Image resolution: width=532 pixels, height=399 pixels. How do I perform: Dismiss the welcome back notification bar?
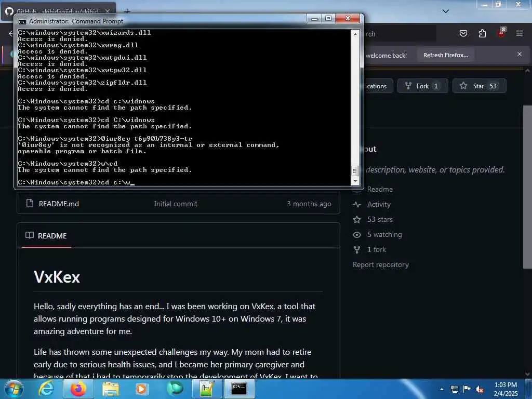520,54
